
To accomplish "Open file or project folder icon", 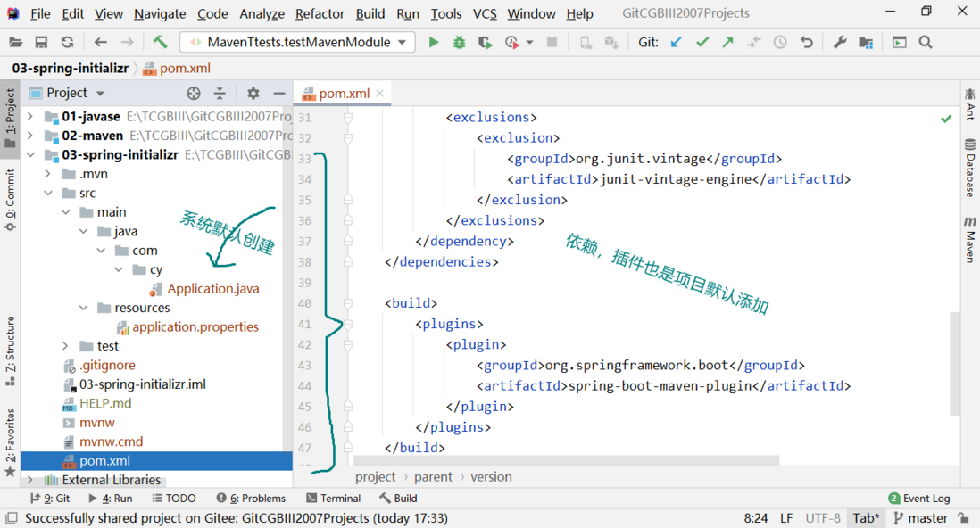I will [x=16, y=43].
